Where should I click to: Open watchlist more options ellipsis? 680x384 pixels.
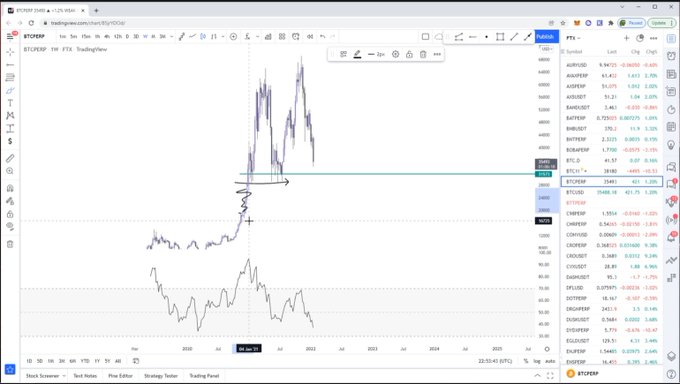pyautogui.click(x=654, y=38)
